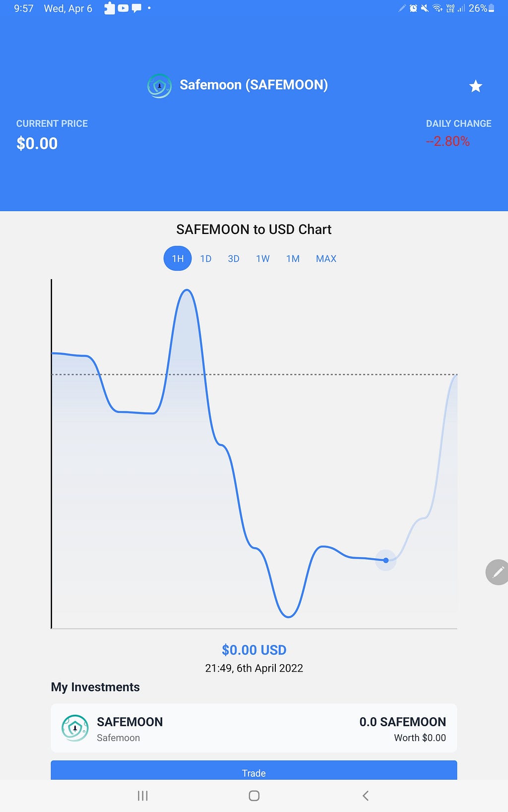Viewport: 508px width, 812px height.
Task: Open the YouTube notification icon
Action: pos(123,8)
